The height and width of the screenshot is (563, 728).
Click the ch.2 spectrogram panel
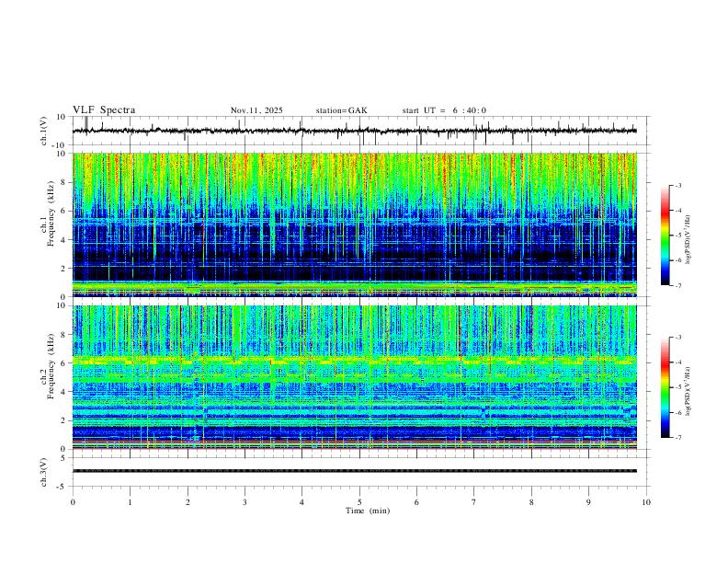(355, 377)
